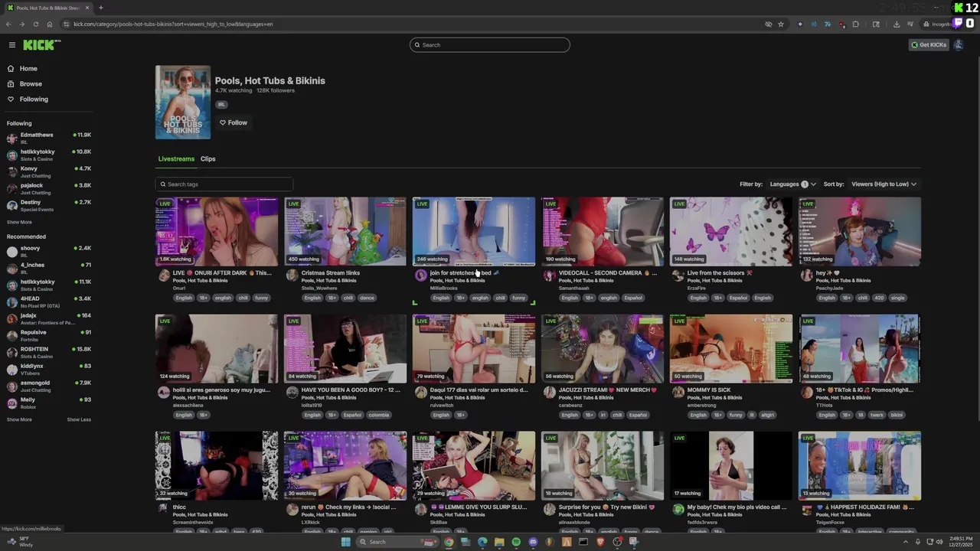This screenshot has width=980, height=551.
Task: Open the asmongold recommended channel
Action: tap(48, 386)
